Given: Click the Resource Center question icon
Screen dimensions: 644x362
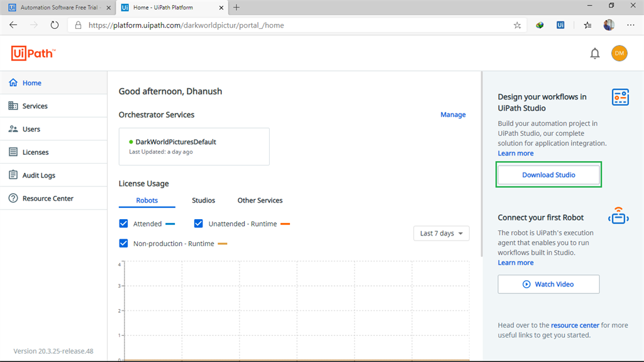Looking at the screenshot, I should (13, 198).
